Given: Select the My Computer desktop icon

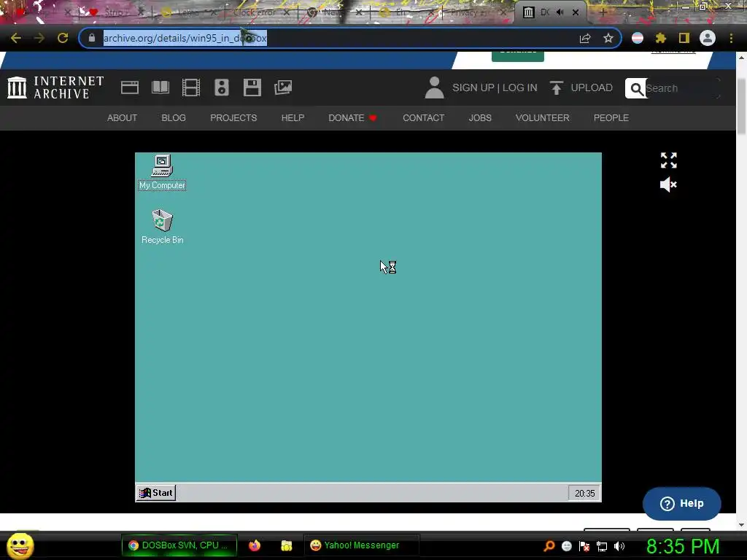Looking at the screenshot, I should click(x=162, y=172).
